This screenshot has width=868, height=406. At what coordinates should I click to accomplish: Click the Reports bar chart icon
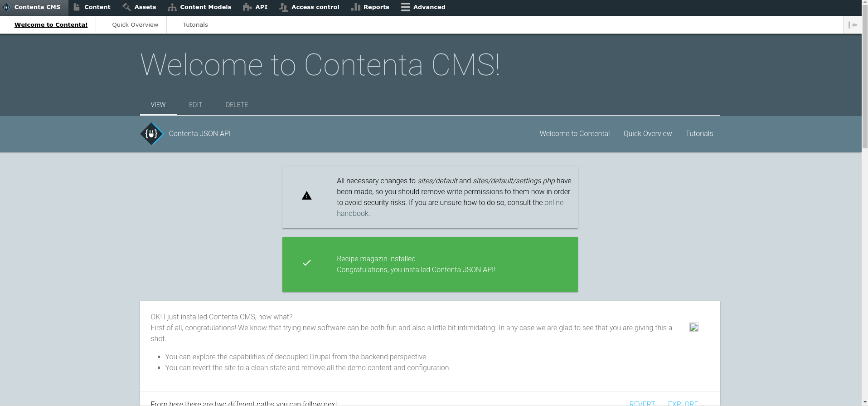point(356,7)
